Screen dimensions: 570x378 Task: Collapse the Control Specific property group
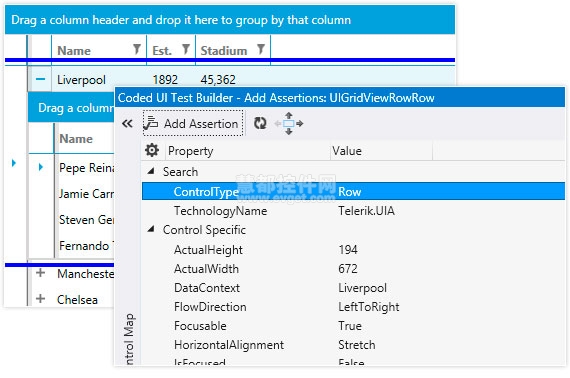pos(151,229)
